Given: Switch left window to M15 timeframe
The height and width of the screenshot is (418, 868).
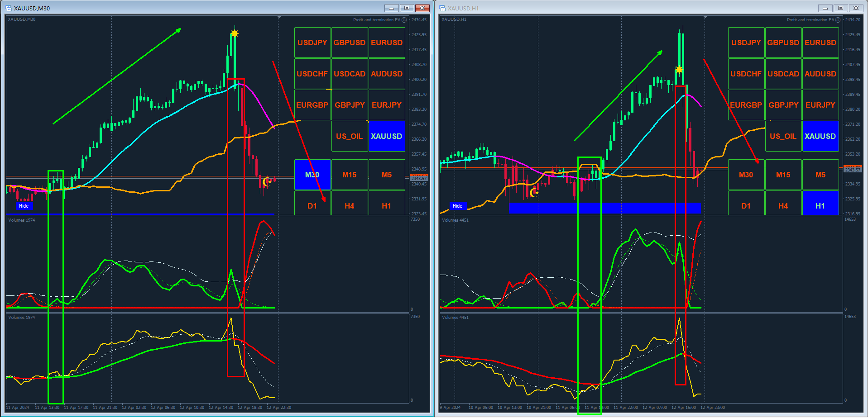Looking at the screenshot, I should coord(350,175).
